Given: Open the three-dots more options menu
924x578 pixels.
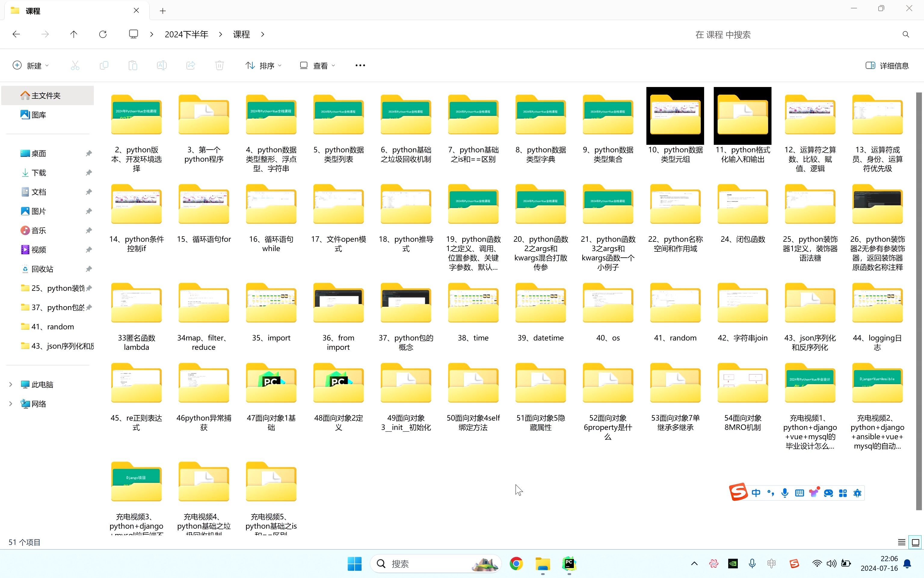Looking at the screenshot, I should [360, 65].
